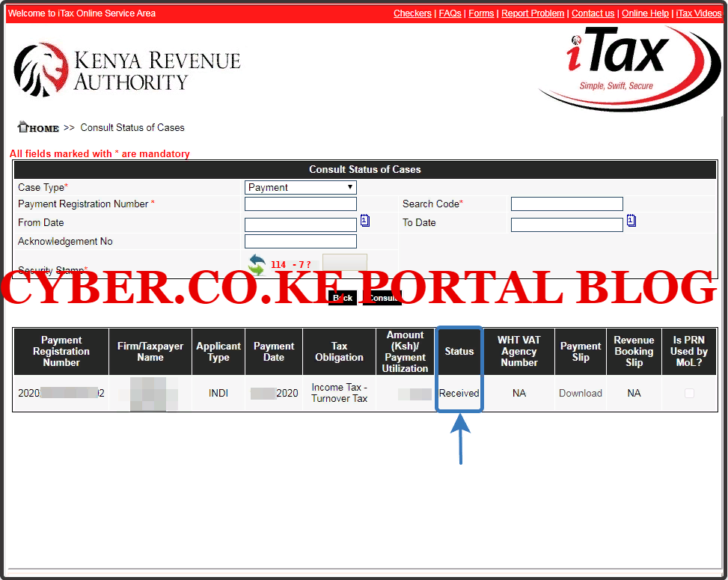Click the INDI applicant type cell
Screen dimensions: 728x580
point(218,394)
